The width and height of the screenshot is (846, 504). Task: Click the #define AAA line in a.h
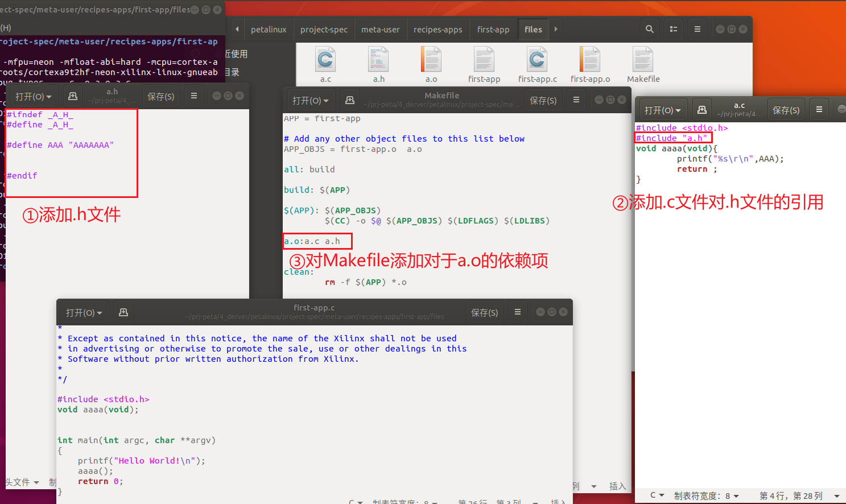tap(60, 145)
